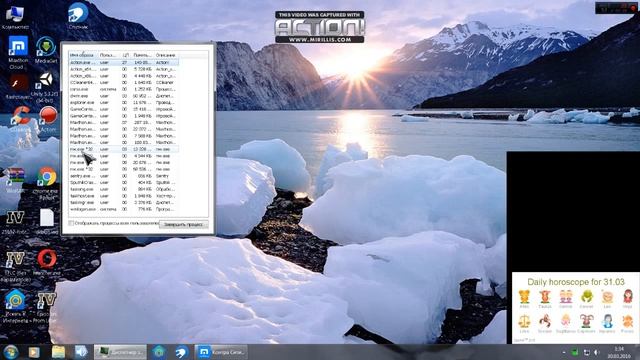
Task: Open the red launcher.exe desktop icon
Action: pyautogui.click(x=47, y=262)
